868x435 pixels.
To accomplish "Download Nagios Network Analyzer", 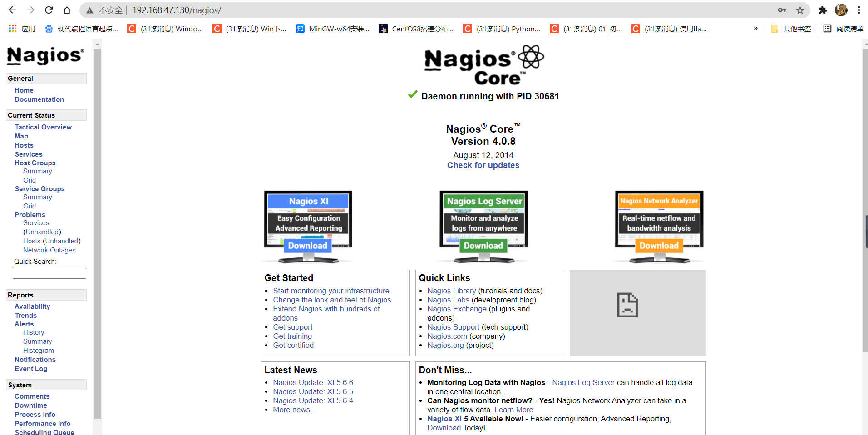I will pos(659,246).
